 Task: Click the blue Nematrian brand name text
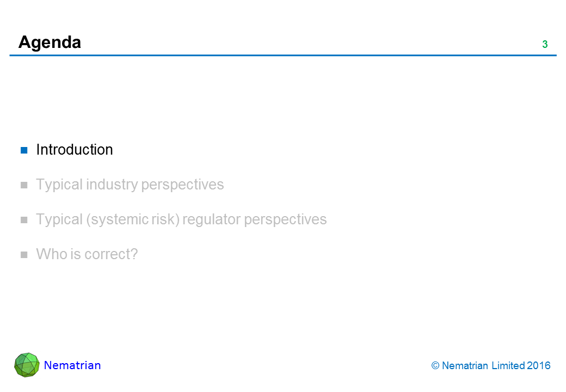[72, 365]
